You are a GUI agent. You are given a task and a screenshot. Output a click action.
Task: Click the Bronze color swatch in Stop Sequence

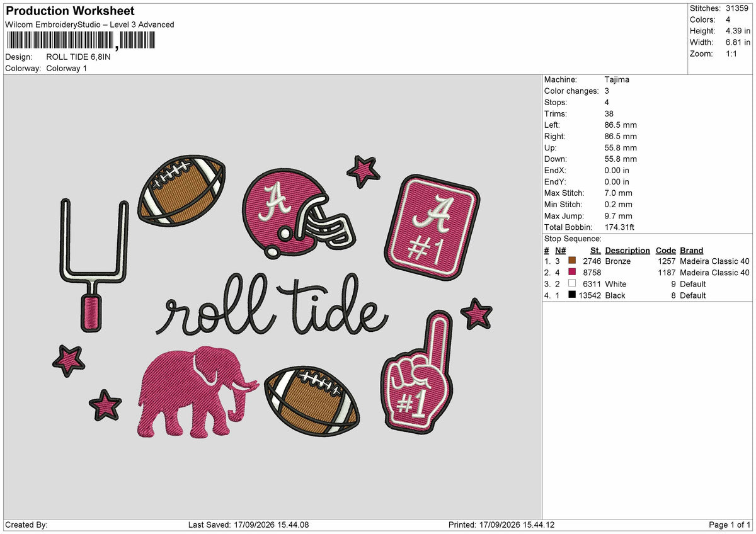click(572, 261)
